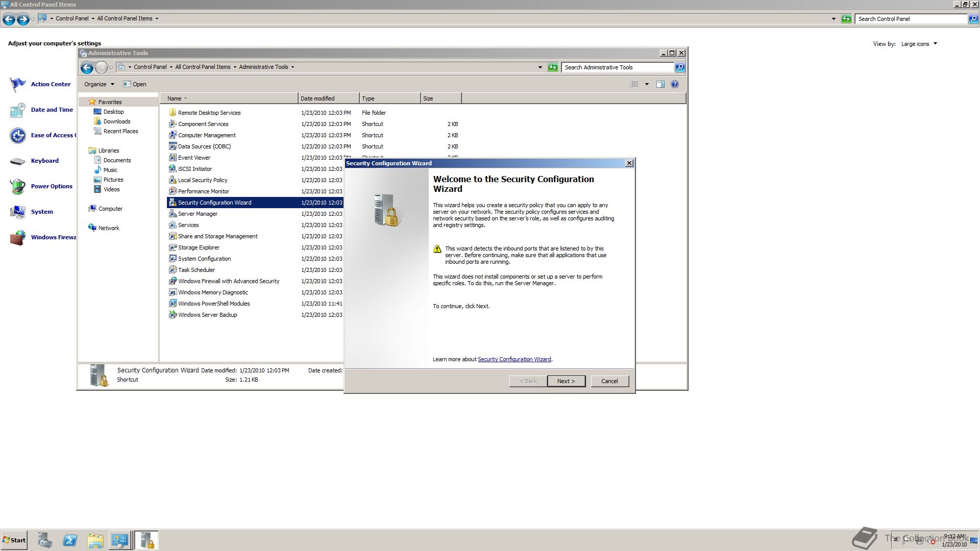The image size is (980, 551).
Task: Expand arrow after Administrative Tools breadcrumb
Action: (292, 67)
